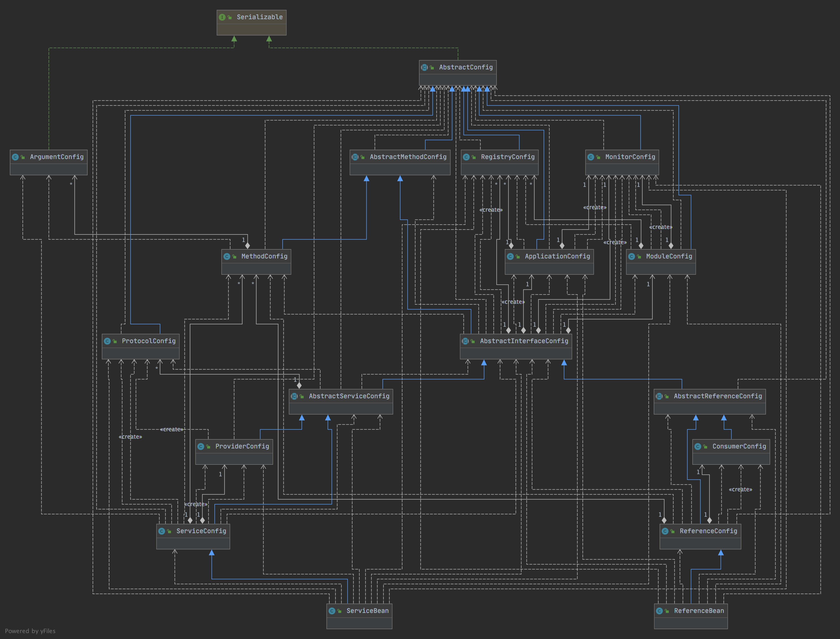Click the MonitorConfig public visibility lock icon

[x=598, y=157]
